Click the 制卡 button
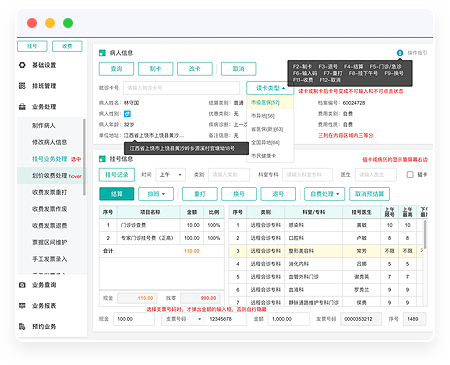The height and width of the screenshot is (365, 450). tap(156, 69)
